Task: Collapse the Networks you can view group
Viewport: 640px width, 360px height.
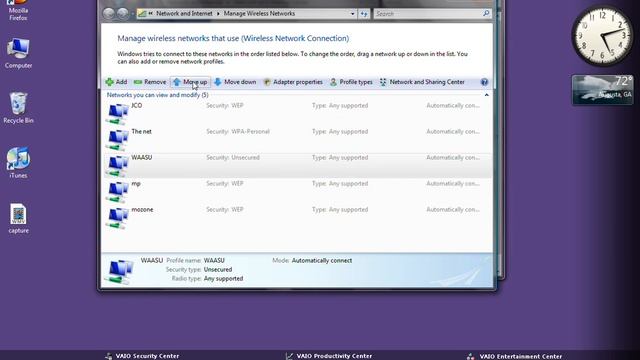Action: tap(487, 95)
